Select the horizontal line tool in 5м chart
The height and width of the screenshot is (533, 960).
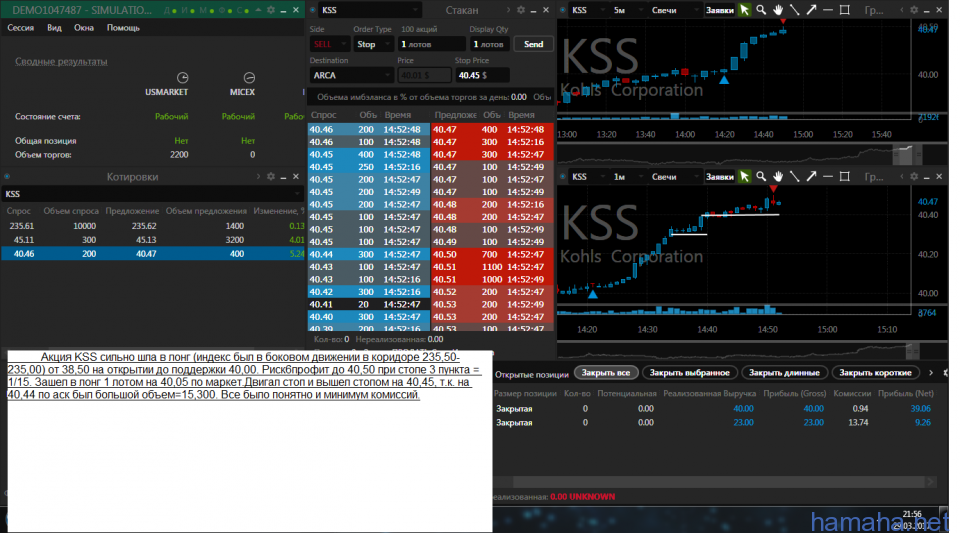(828, 10)
